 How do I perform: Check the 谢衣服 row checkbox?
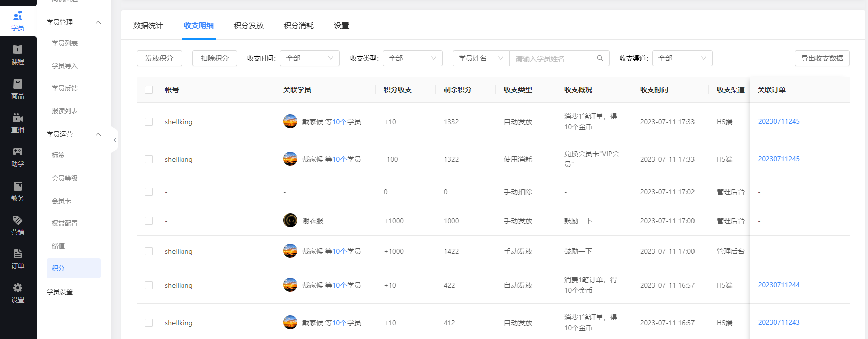tap(149, 221)
